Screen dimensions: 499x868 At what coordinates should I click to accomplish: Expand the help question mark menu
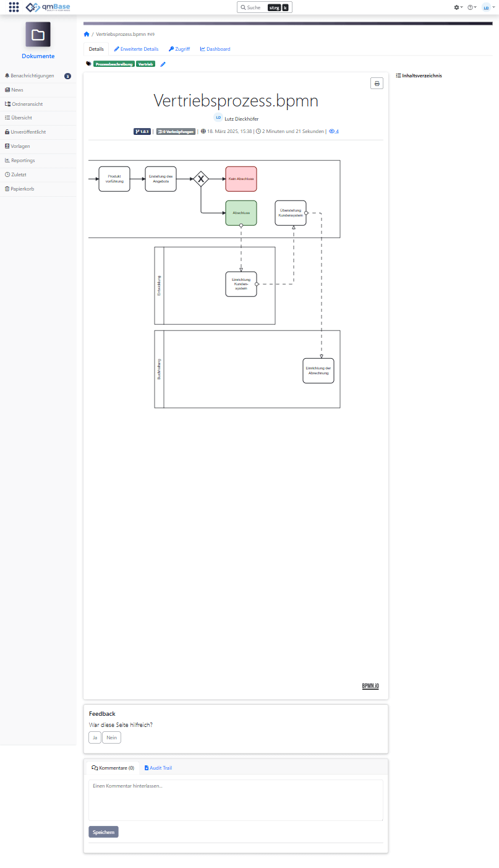[472, 7]
